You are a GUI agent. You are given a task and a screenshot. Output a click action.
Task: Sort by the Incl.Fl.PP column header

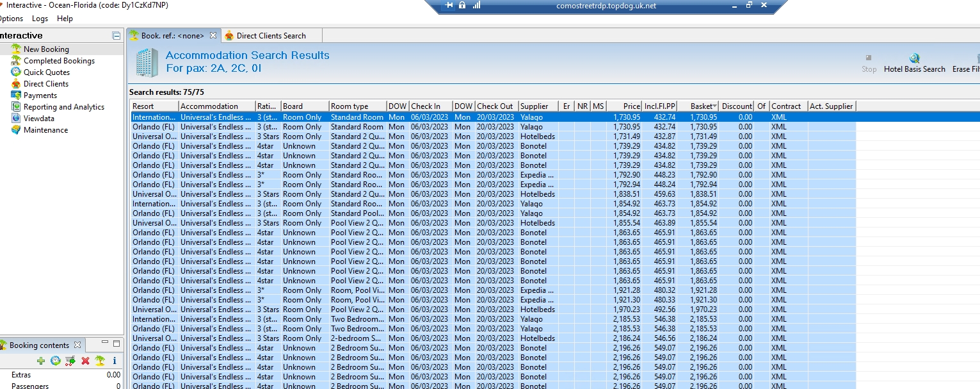659,106
